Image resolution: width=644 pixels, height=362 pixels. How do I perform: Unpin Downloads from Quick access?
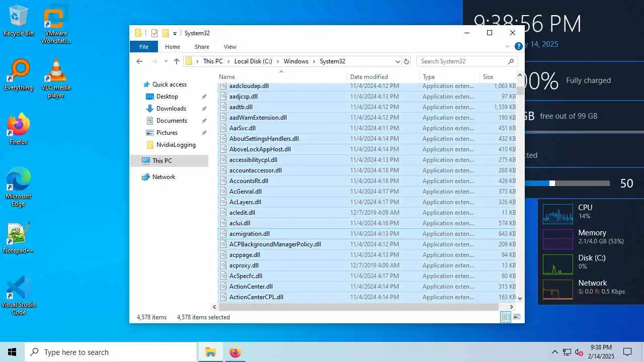[204, 109]
